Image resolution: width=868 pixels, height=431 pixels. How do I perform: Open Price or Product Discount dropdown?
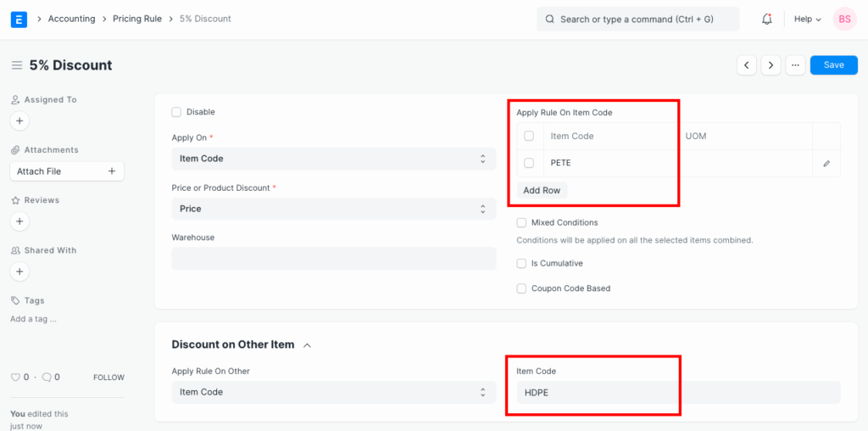[333, 209]
